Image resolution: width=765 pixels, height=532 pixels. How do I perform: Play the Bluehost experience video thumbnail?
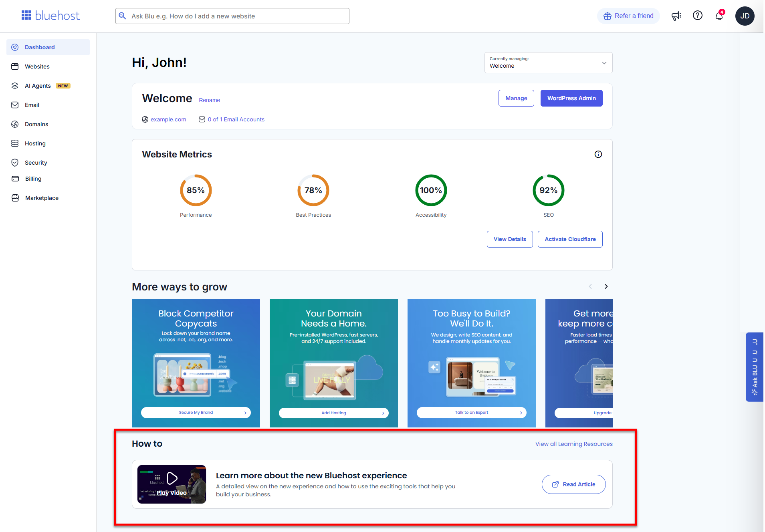(x=172, y=484)
